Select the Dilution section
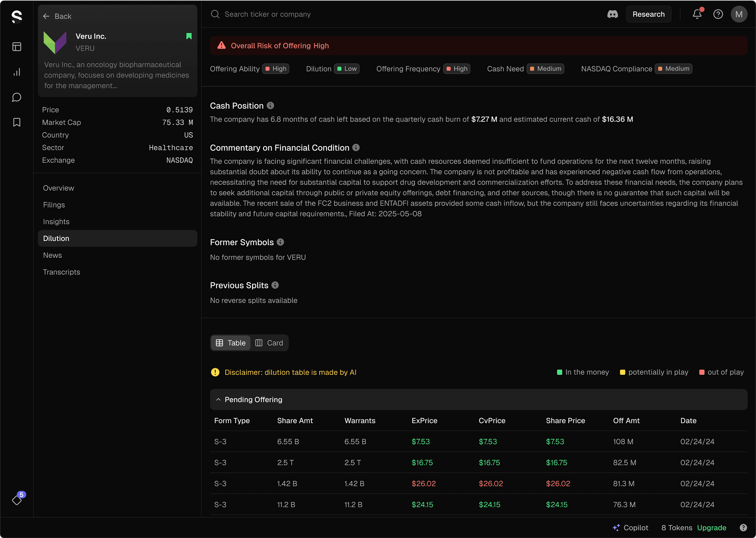 [118, 238]
